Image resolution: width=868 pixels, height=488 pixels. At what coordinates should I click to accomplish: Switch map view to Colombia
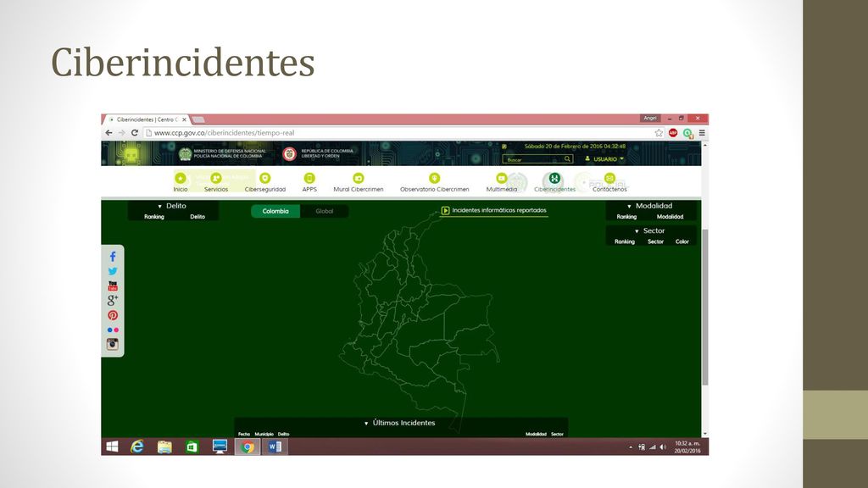(275, 211)
